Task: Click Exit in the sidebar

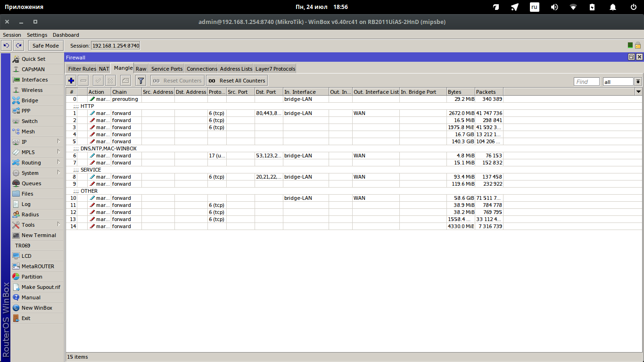Action: click(37, 318)
